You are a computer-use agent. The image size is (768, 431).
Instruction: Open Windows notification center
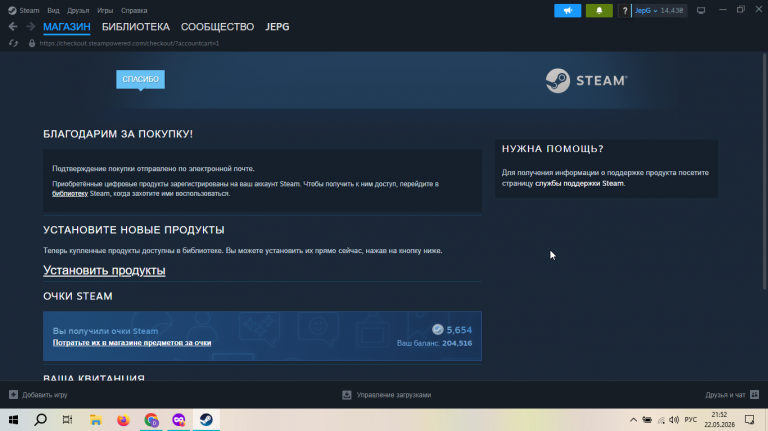tap(749, 420)
